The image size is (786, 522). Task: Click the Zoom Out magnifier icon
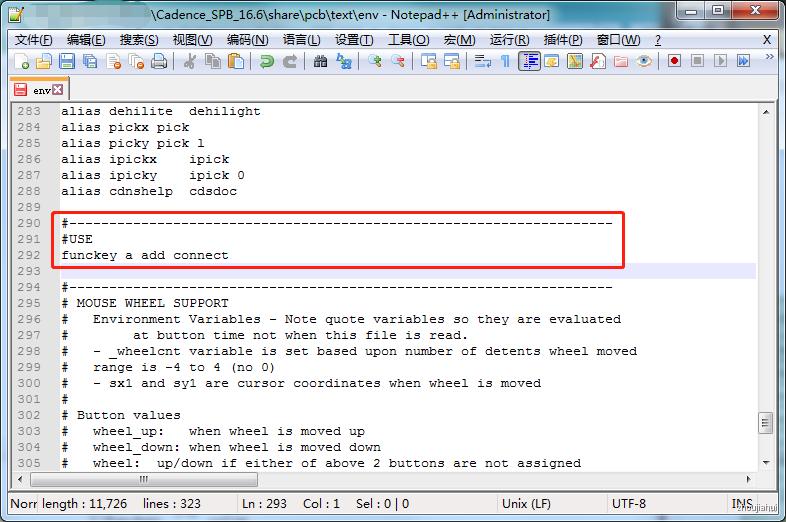[x=398, y=61]
